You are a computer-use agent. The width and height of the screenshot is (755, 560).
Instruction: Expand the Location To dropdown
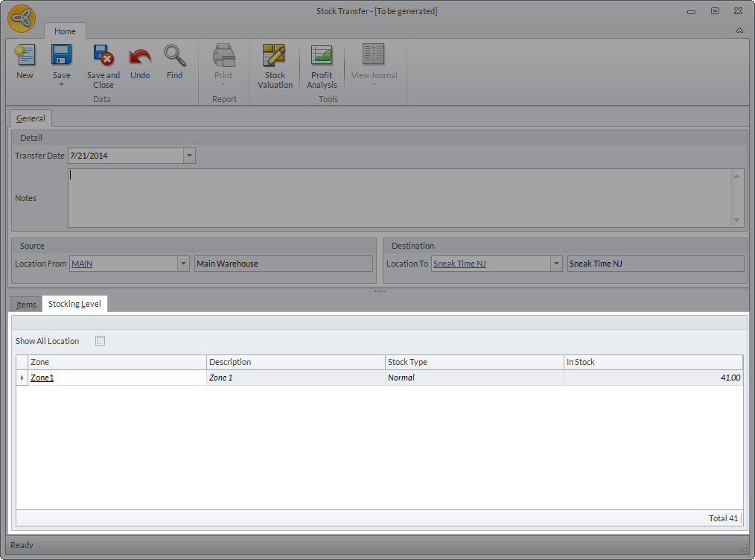pos(555,264)
